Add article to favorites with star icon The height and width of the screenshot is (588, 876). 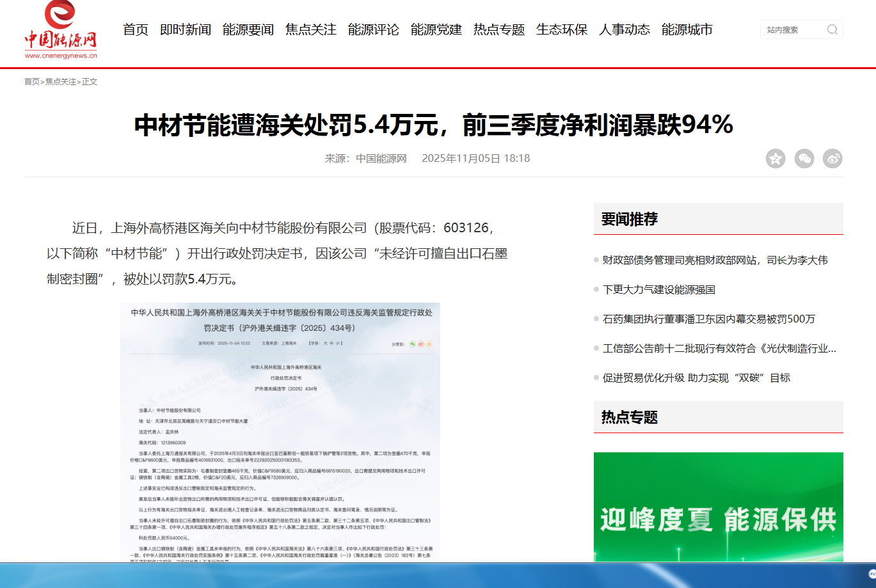click(x=776, y=159)
